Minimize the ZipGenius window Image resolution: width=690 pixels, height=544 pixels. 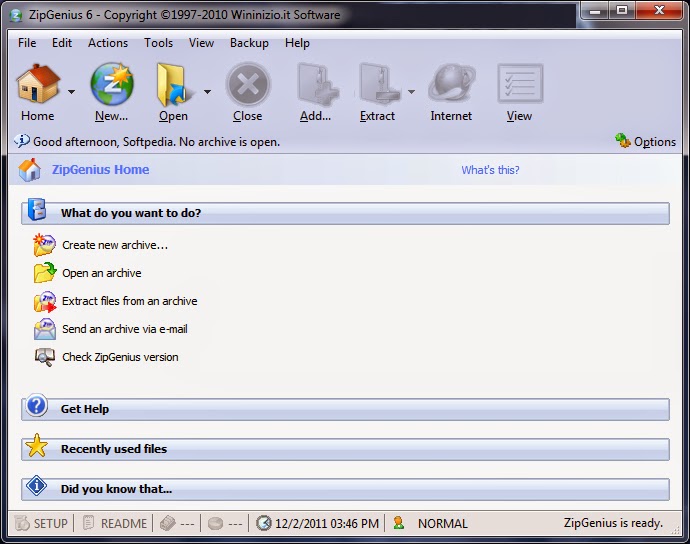pyautogui.click(x=595, y=10)
